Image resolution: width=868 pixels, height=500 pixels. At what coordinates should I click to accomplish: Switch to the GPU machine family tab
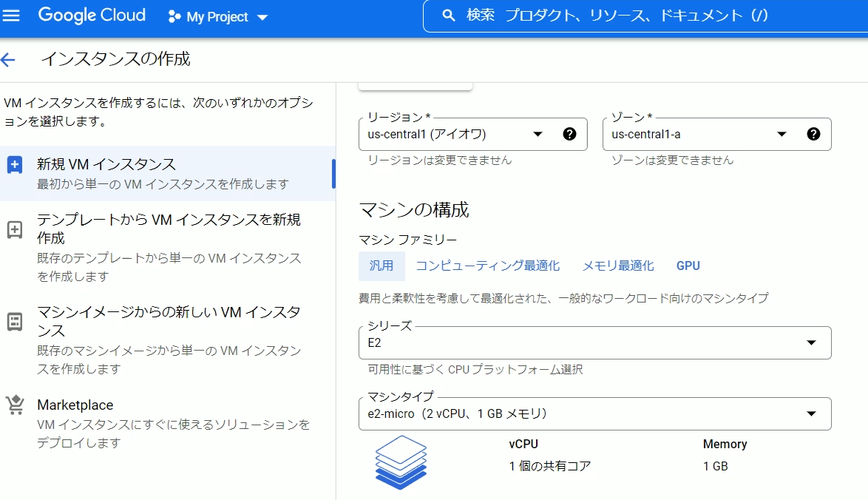(688, 265)
